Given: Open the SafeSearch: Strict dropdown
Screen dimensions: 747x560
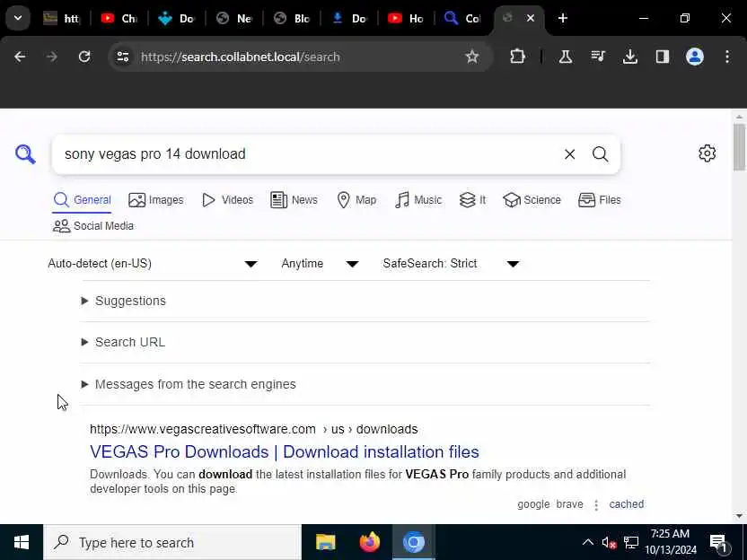Looking at the screenshot, I should [x=451, y=263].
